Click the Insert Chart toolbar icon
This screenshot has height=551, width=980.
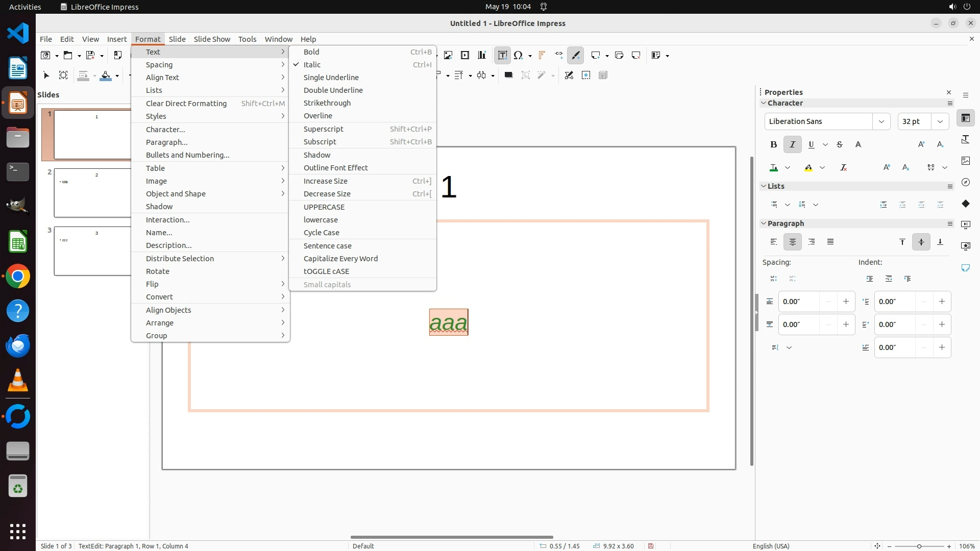click(482, 55)
